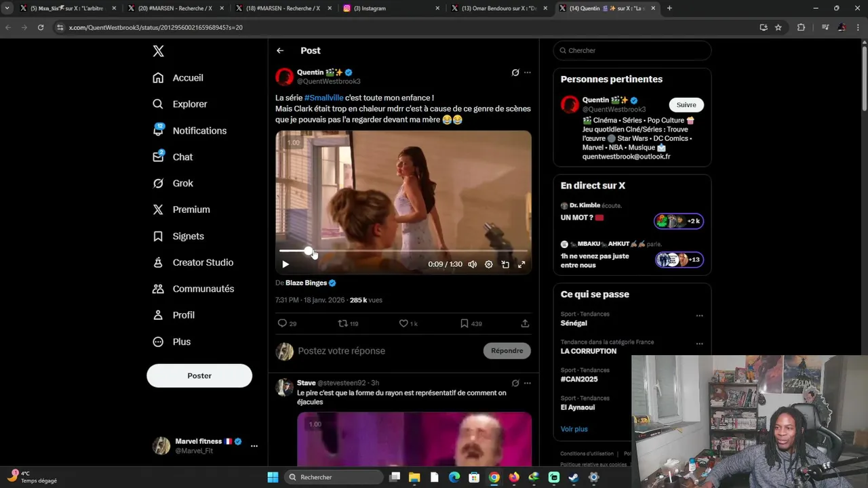The height and width of the screenshot is (488, 868).
Task: Open the weather widget in taskbar
Action: tap(33, 476)
